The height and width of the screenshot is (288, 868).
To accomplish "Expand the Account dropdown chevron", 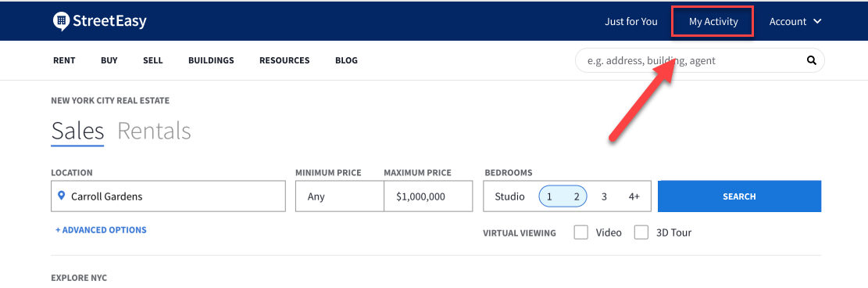I will [x=817, y=22].
